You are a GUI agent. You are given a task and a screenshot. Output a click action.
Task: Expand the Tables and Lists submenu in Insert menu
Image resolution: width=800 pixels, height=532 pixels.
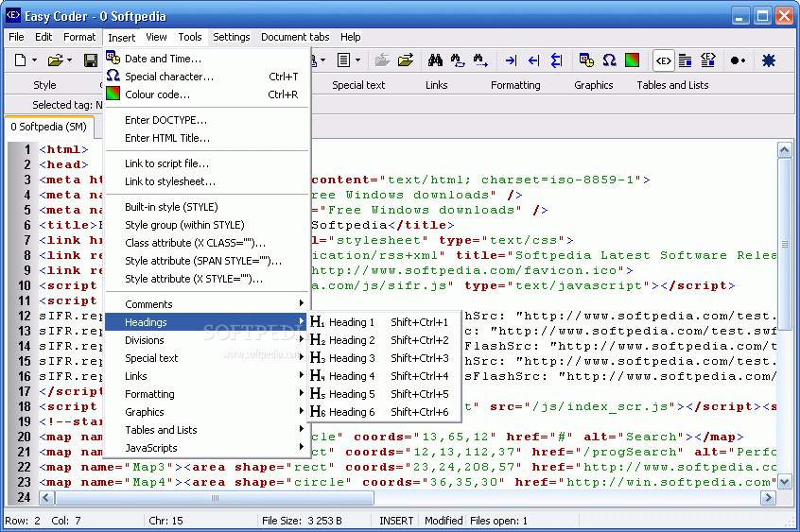pyautogui.click(x=207, y=430)
